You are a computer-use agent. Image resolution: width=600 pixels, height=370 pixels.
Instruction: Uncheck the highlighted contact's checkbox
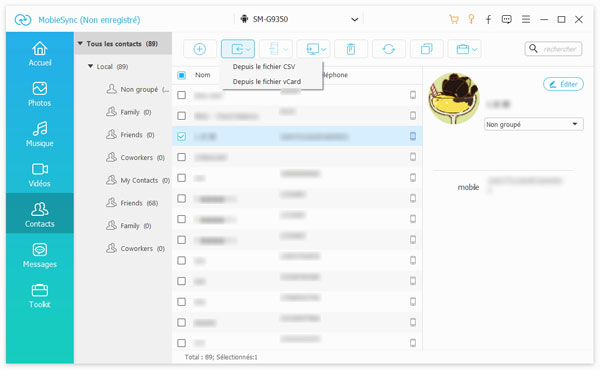pos(181,136)
